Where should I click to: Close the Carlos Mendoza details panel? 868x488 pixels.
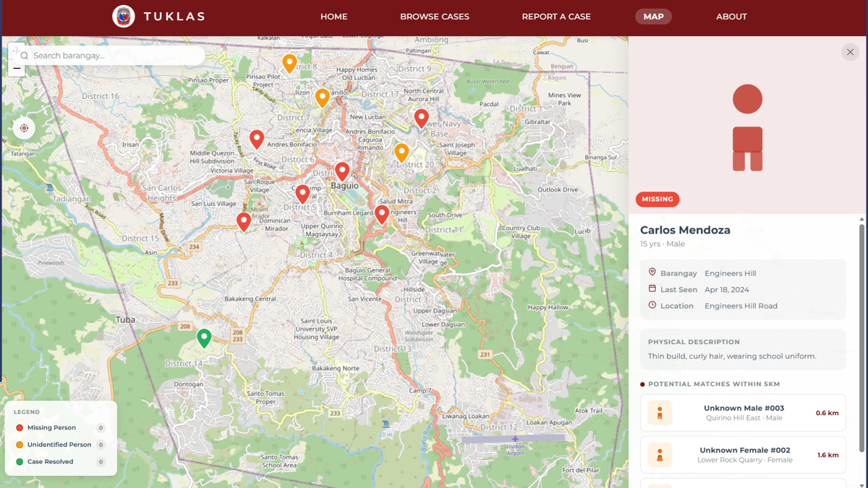pos(850,52)
